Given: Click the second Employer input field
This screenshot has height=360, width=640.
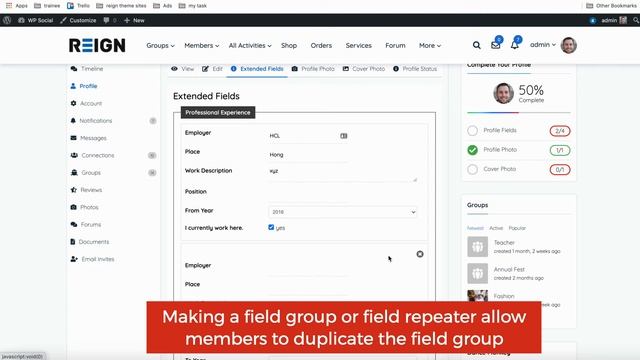Looking at the screenshot, I should click(x=308, y=269).
